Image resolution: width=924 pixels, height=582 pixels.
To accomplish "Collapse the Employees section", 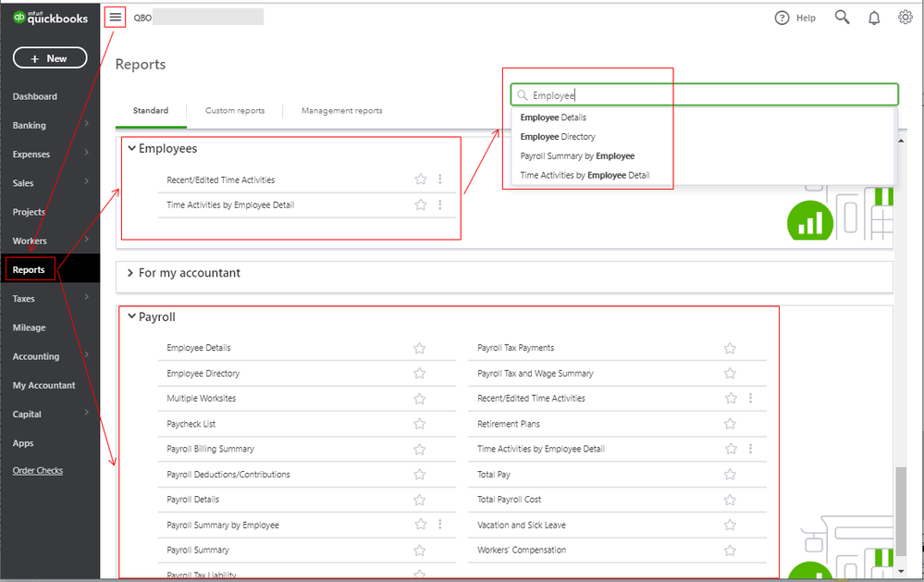I will point(132,148).
